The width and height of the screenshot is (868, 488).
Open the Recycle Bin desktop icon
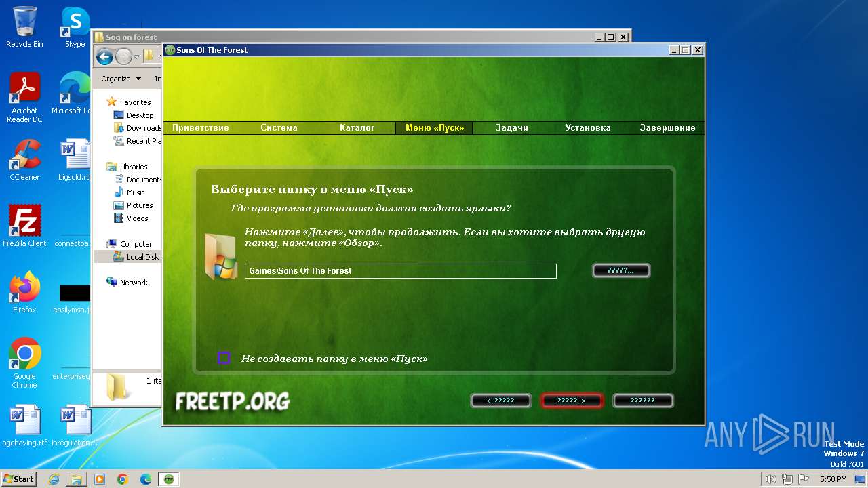(24, 27)
